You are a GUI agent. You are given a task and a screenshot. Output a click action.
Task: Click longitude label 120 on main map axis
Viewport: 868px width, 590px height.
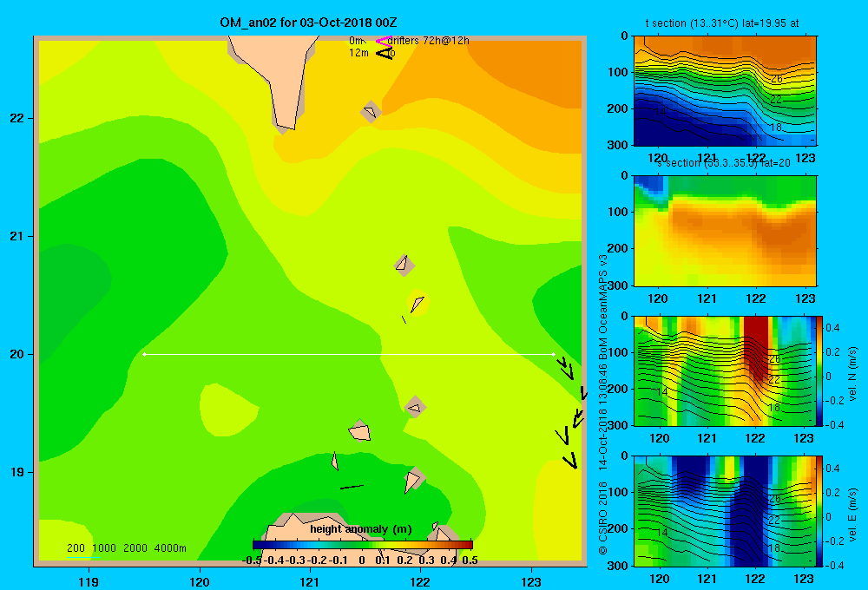(200, 581)
